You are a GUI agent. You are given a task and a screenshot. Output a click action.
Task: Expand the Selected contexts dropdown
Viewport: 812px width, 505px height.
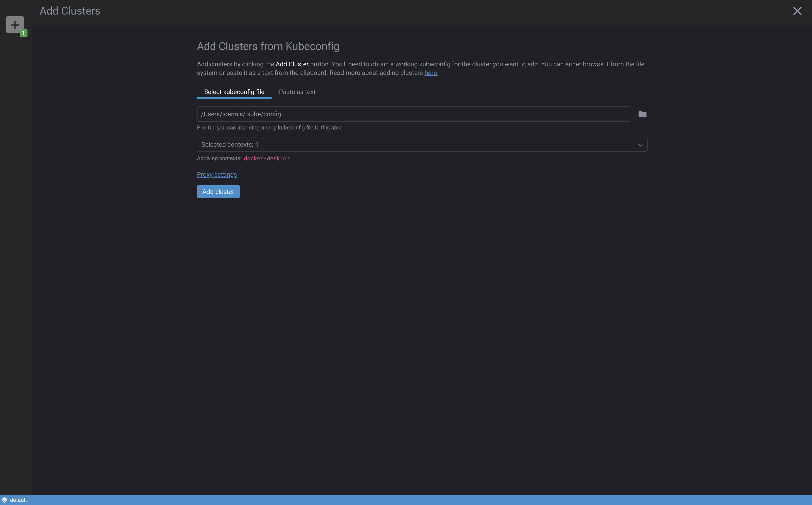click(422, 145)
